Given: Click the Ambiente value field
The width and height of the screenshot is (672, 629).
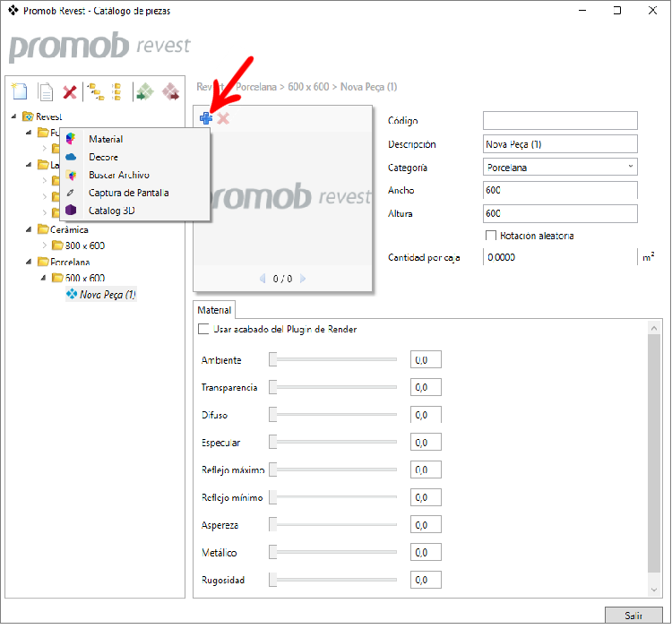Looking at the screenshot, I should tap(426, 359).
